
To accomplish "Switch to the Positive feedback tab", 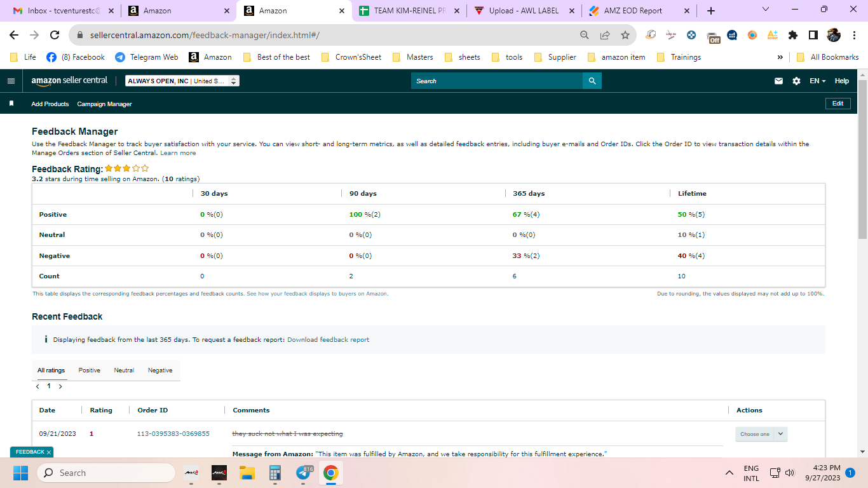I will coord(90,370).
